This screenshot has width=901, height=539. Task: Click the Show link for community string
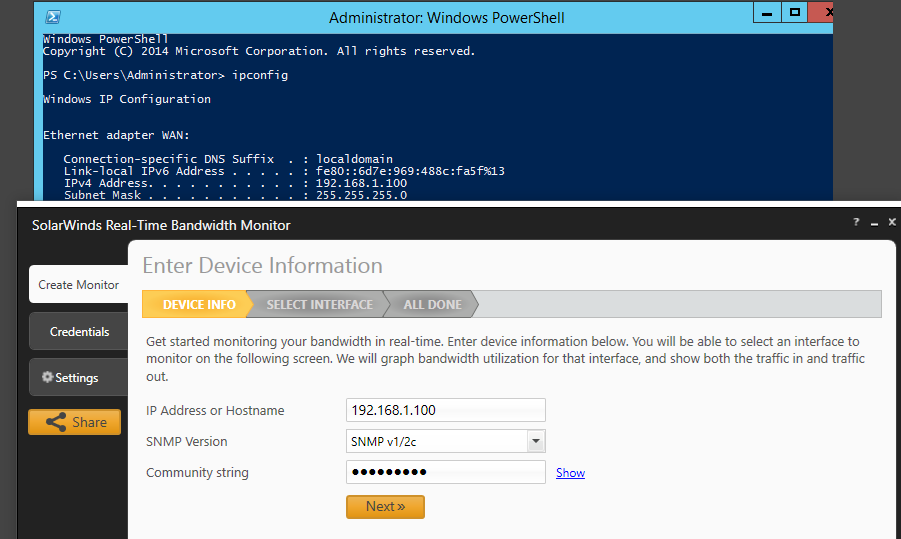click(570, 472)
